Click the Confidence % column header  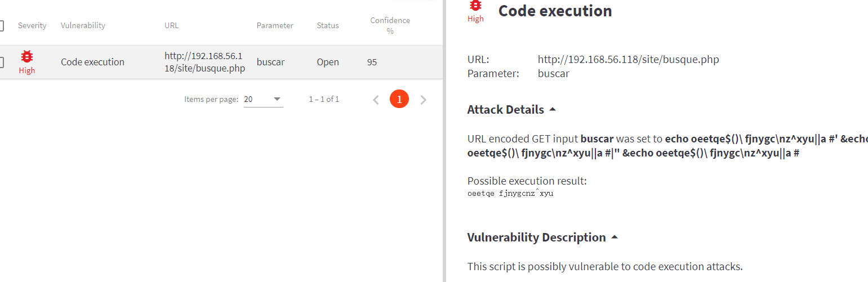click(390, 25)
